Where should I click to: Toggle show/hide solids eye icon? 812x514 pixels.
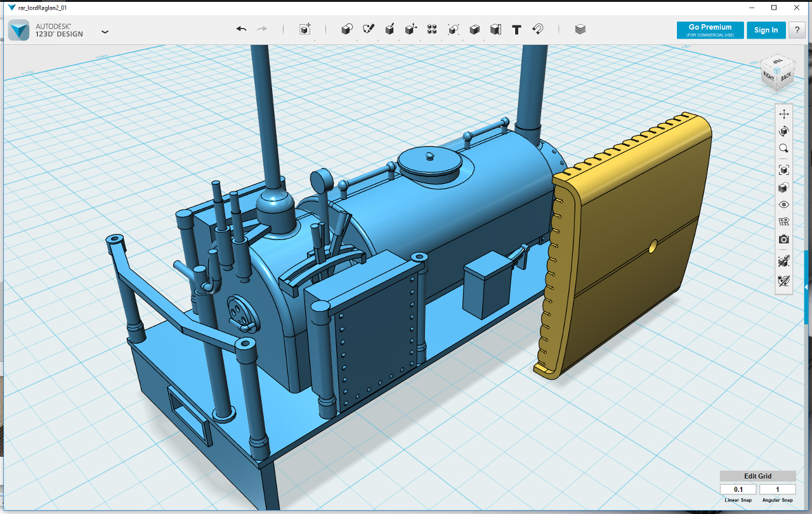point(784,205)
